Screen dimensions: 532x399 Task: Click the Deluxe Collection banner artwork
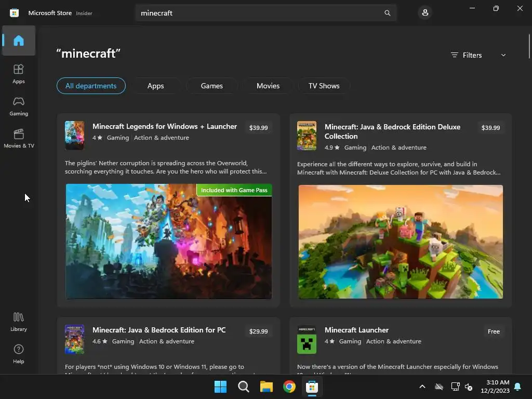(x=401, y=242)
